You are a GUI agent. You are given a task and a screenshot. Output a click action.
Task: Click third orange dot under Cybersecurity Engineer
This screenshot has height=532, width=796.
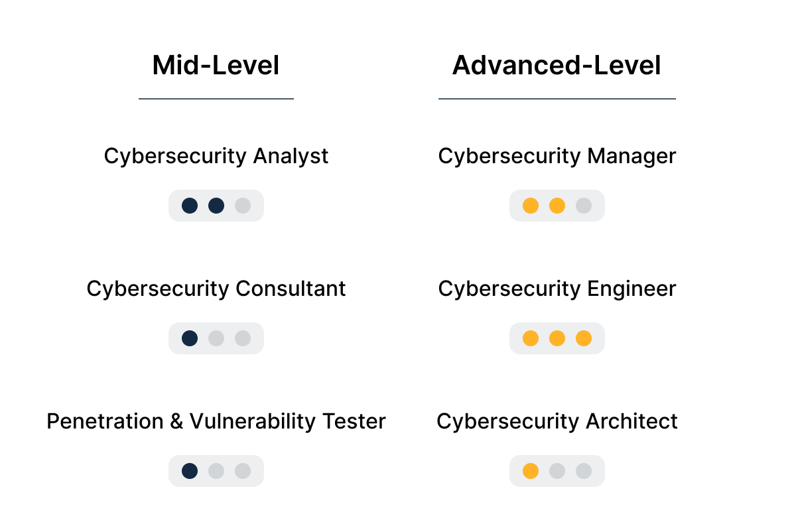point(584,338)
